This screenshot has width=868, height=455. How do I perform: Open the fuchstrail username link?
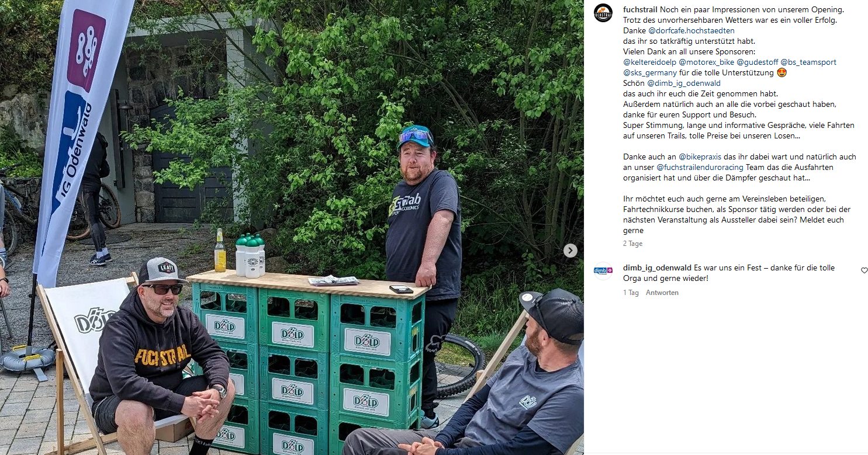click(640, 10)
